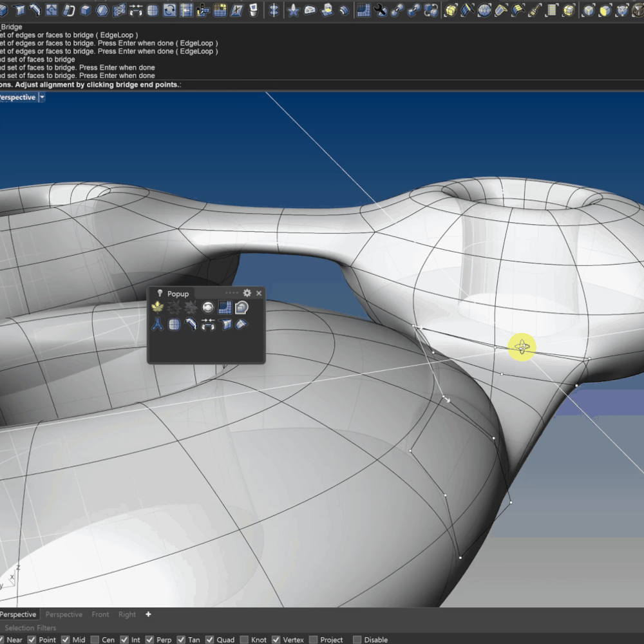Open the Perspective viewport dropdown arrow

click(42, 97)
